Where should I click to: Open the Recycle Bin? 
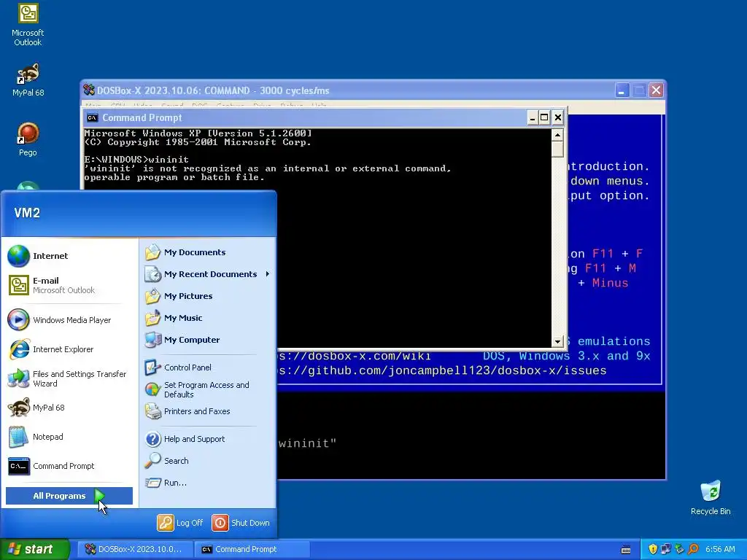tap(711, 497)
